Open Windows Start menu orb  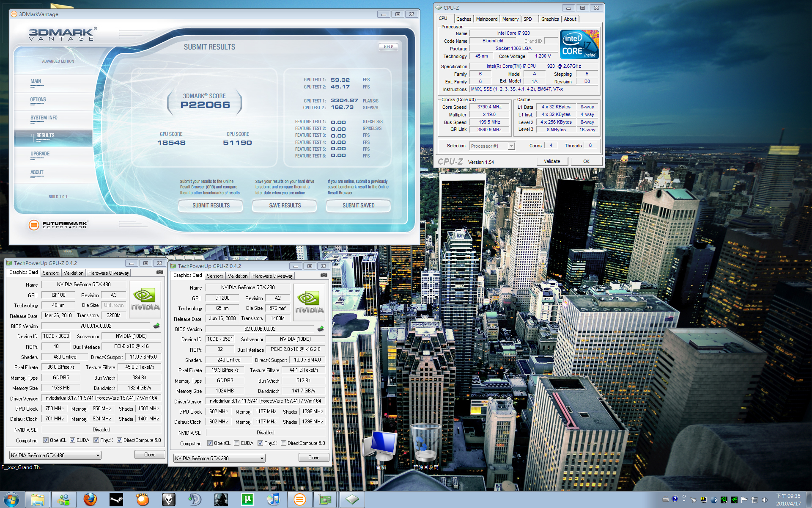click(x=11, y=500)
